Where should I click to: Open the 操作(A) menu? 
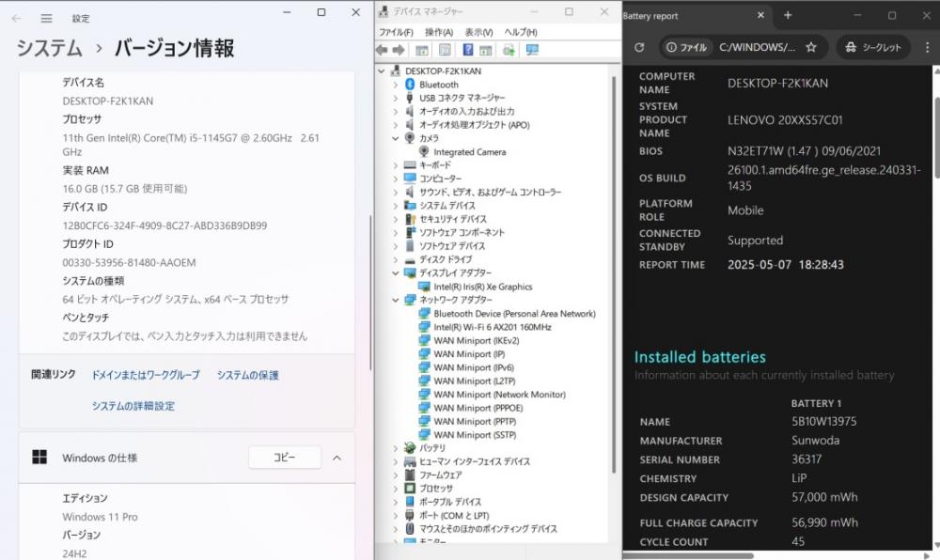439,32
